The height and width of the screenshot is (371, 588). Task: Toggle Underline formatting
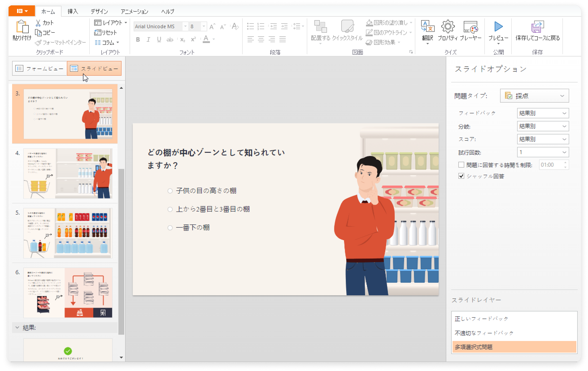(159, 39)
